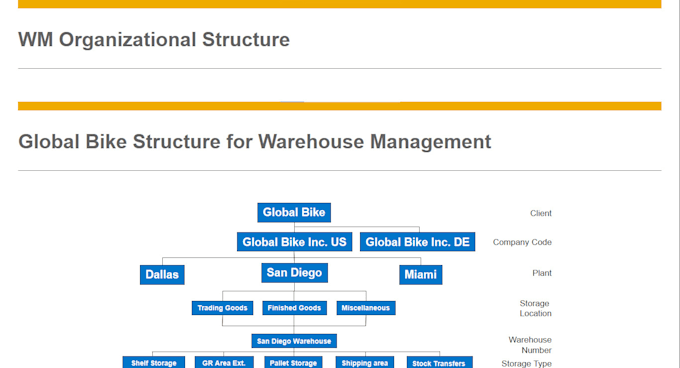The height and width of the screenshot is (368, 680).
Task: Select the Global Bike Inc. US box
Action: tap(294, 242)
